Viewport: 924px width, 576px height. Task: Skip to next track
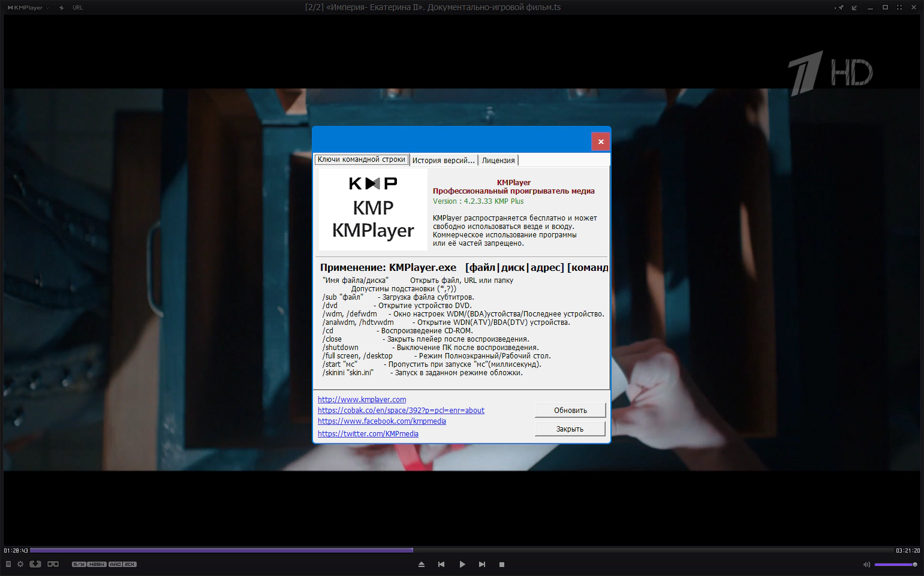click(x=482, y=565)
